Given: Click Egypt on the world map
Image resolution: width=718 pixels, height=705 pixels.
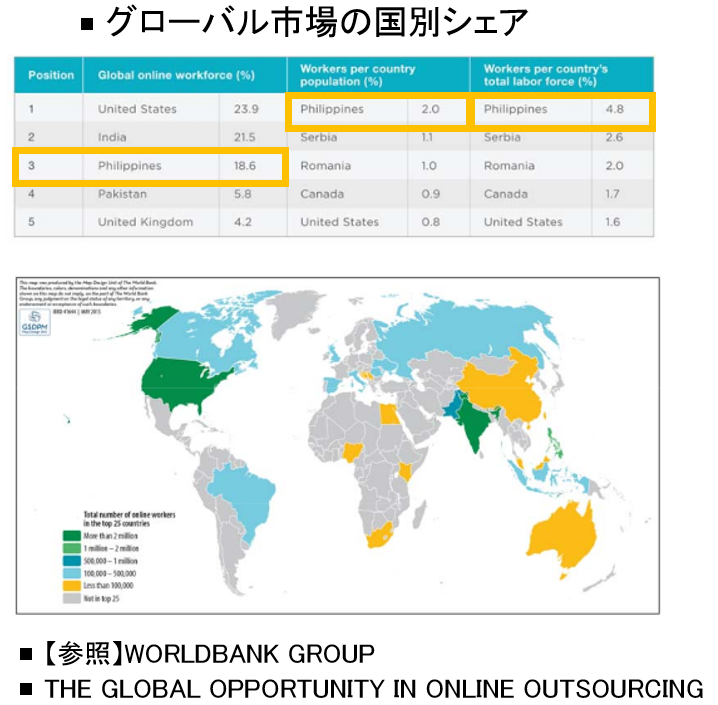Looking at the screenshot, I should (389, 413).
